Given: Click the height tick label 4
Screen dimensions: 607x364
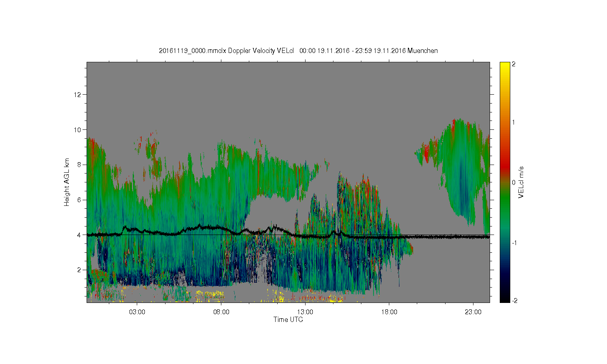Looking at the screenshot, I should coord(80,235).
